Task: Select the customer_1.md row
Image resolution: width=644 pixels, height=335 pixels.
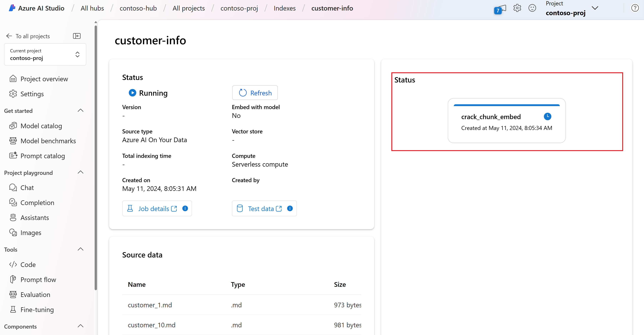Action: click(242, 305)
